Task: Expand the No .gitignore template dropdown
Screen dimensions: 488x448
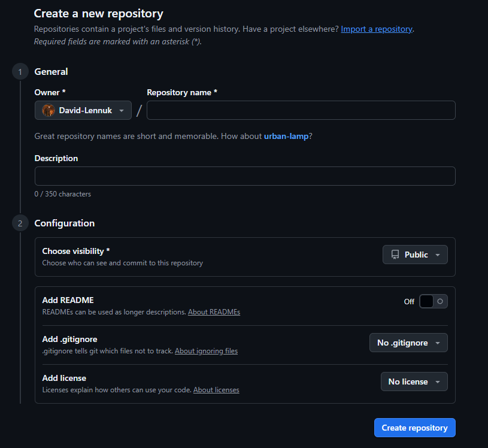Action: click(x=408, y=343)
